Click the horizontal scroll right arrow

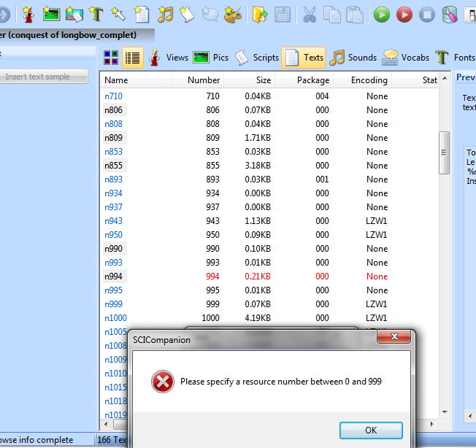(431, 424)
